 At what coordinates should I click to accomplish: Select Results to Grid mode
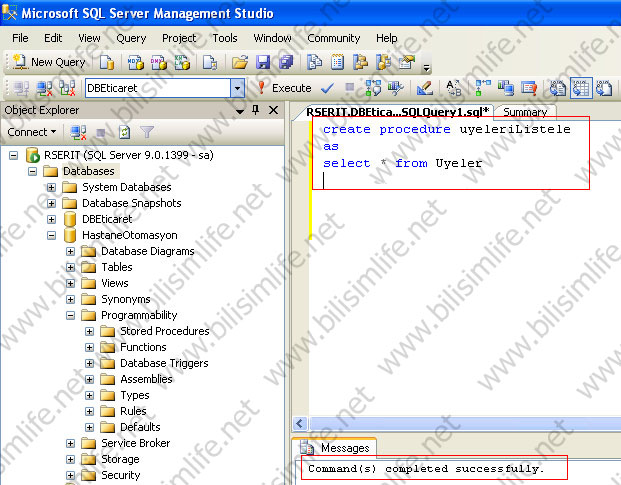pos(581,88)
